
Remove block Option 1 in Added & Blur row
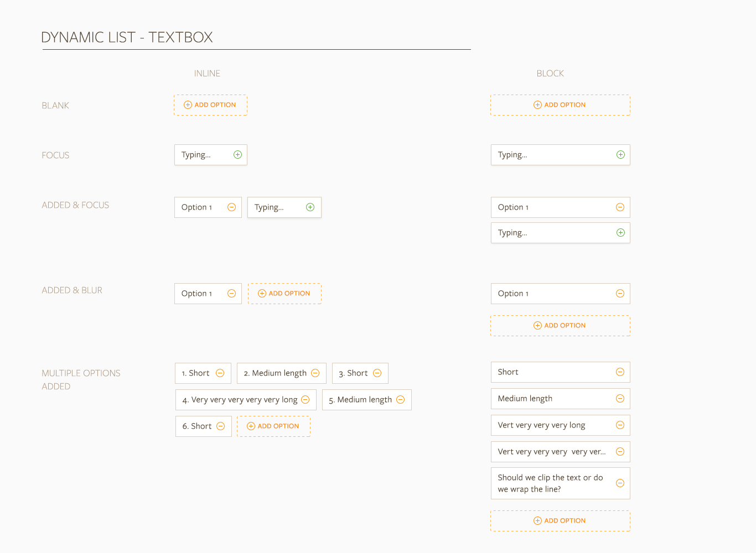click(x=620, y=294)
